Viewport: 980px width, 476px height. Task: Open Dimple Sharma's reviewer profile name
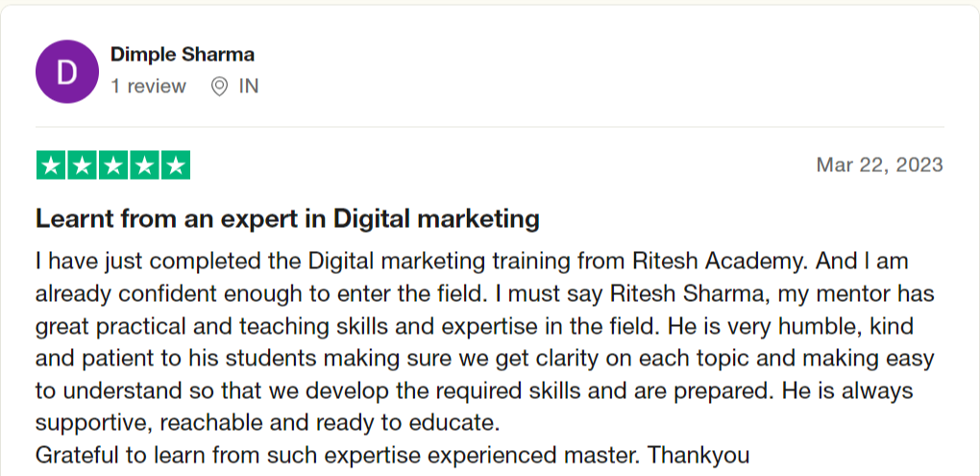pos(183,55)
